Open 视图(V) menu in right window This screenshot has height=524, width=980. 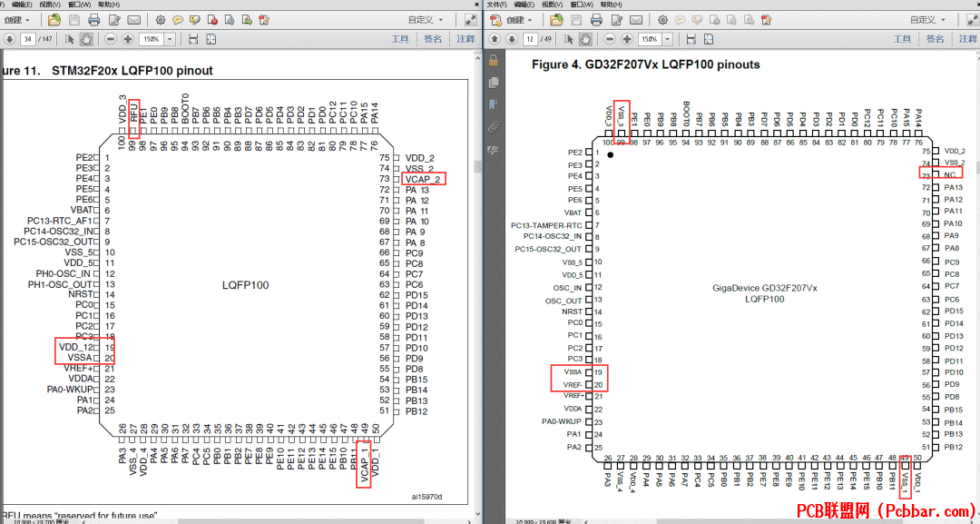tap(552, 5)
